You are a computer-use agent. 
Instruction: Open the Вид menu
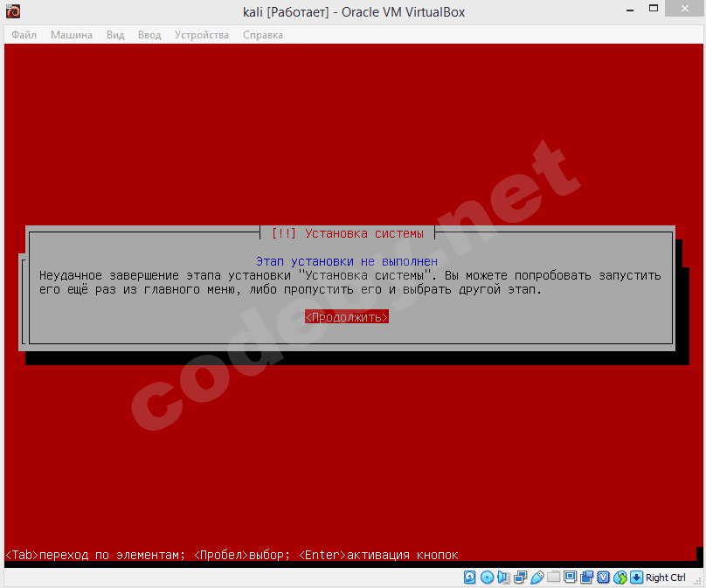coord(115,35)
